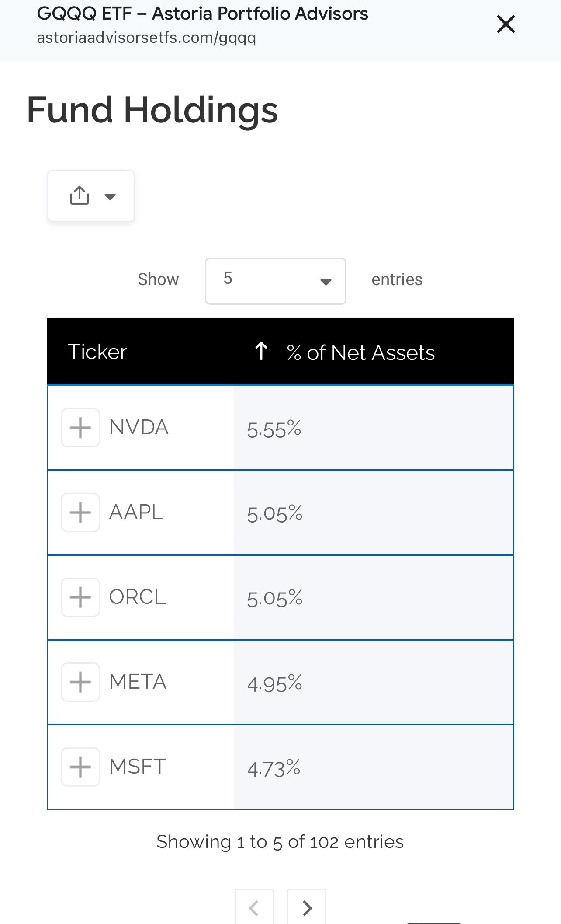The image size is (561, 924).
Task: Open the export share icon button
Action: tap(80, 195)
